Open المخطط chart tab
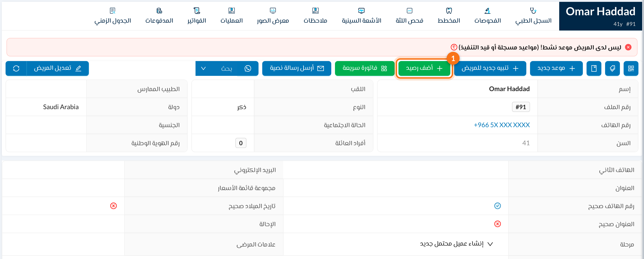Screen dimensions: 644x259 [x=449, y=16]
